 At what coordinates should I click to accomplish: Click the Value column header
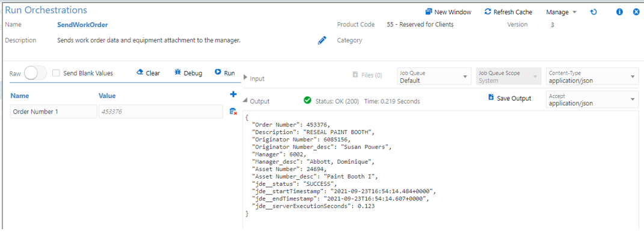coord(107,96)
